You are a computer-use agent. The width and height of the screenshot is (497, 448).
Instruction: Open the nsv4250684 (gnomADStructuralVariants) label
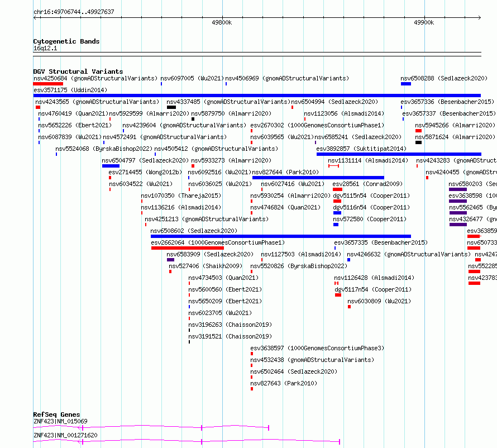pyautogui.click(x=95, y=78)
